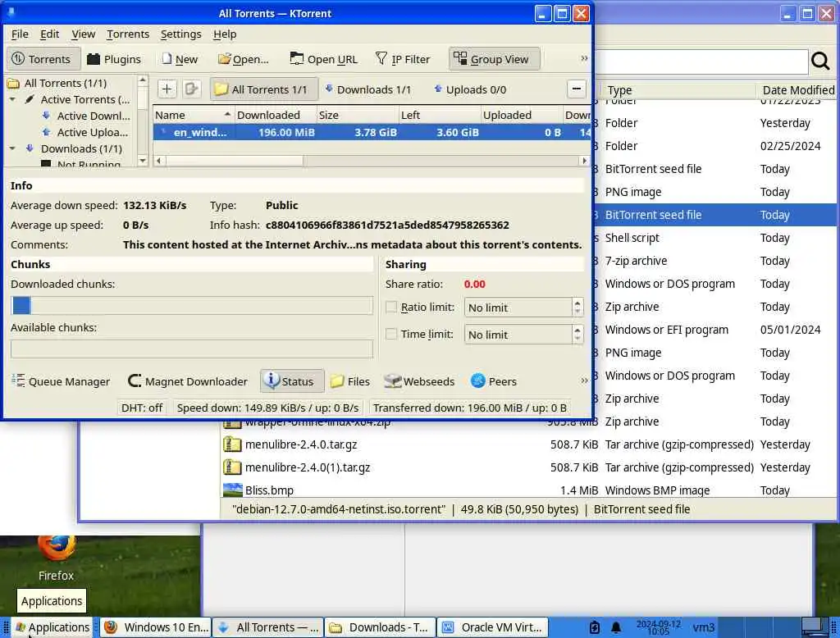Open the Applications menu in taskbar

[x=52, y=627]
